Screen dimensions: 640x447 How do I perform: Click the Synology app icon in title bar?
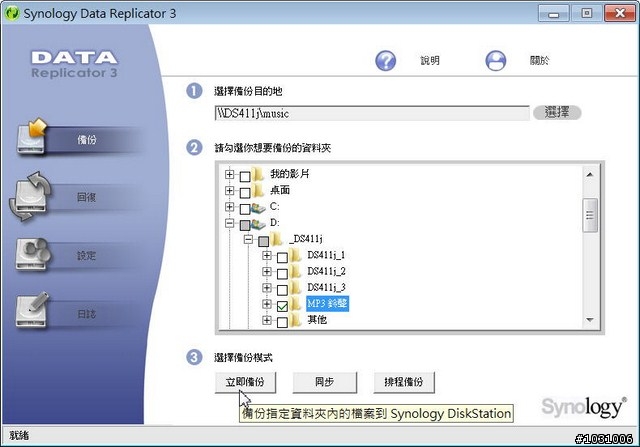click(11, 13)
